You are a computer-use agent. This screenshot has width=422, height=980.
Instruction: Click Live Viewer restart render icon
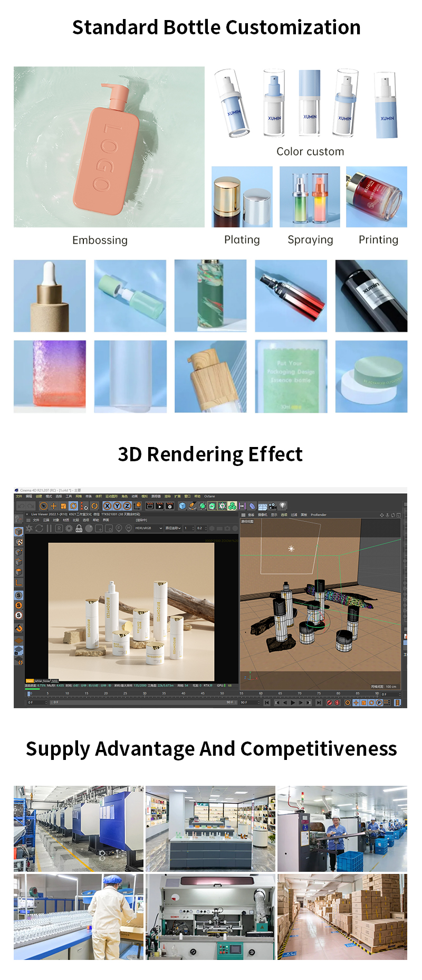(x=39, y=528)
